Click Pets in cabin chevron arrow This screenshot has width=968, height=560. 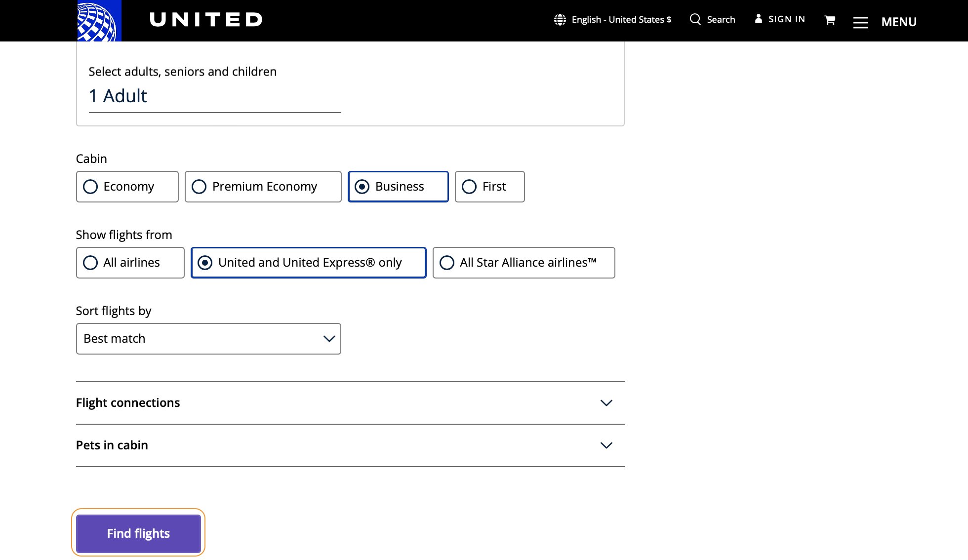point(606,445)
